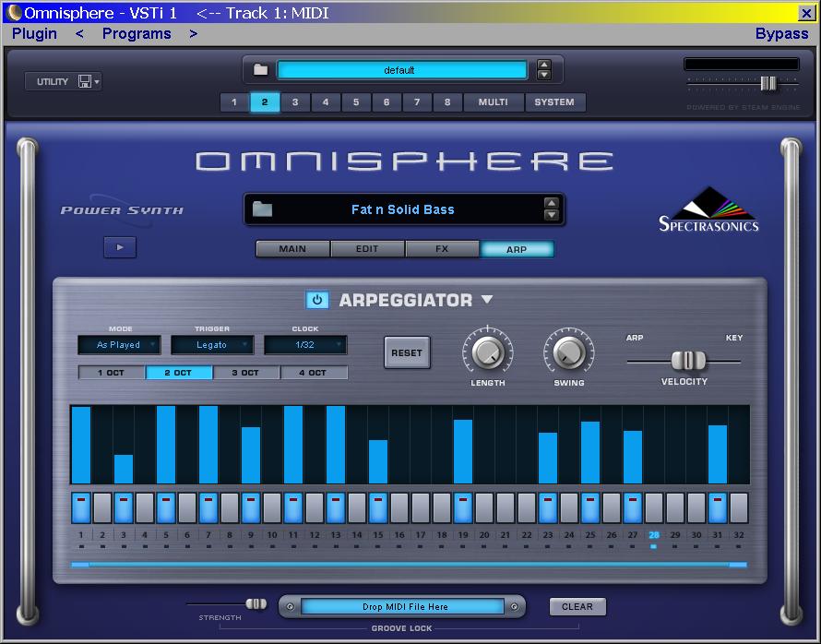Select the 2 OCT range
The width and height of the screenshot is (821, 644).
[179, 373]
